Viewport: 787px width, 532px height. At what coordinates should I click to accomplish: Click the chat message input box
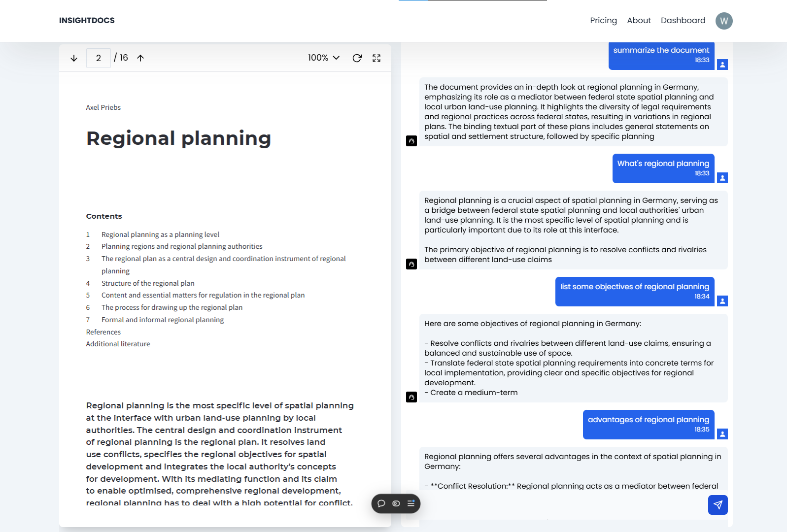pos(562,505)
